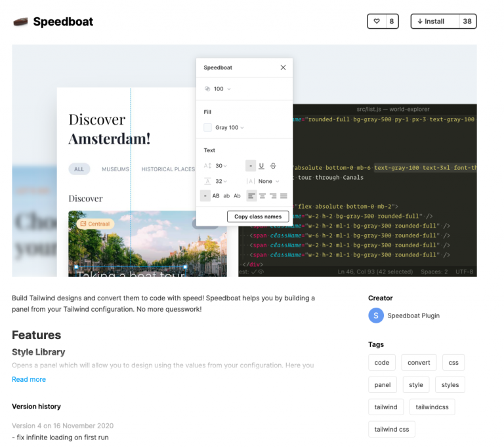Viewport: 504px width, 448px height.
Task: Click the Centraal badge on photo
Action: [x=95, y=224]
